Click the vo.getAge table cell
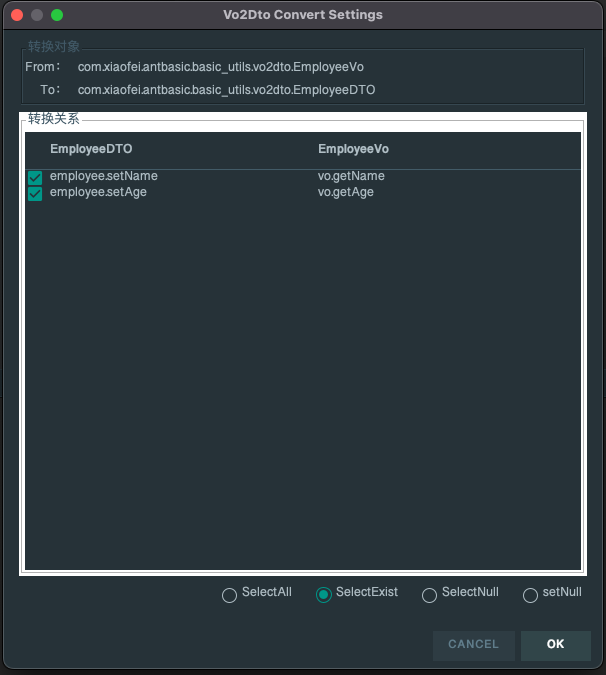Screen dimensions: 606x675 tap(346, 192)
